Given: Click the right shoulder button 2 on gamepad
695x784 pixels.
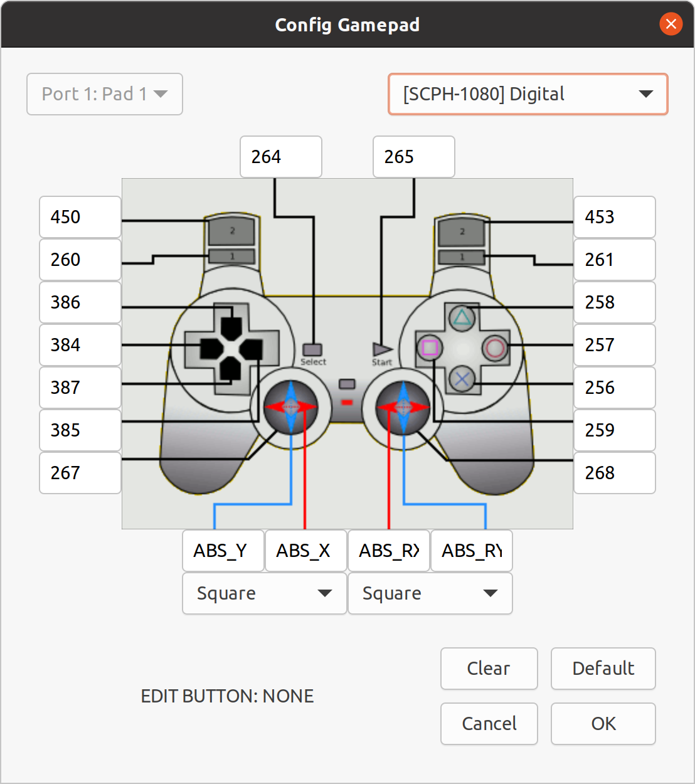Looking at the screenshot, I should pos(462,232).
